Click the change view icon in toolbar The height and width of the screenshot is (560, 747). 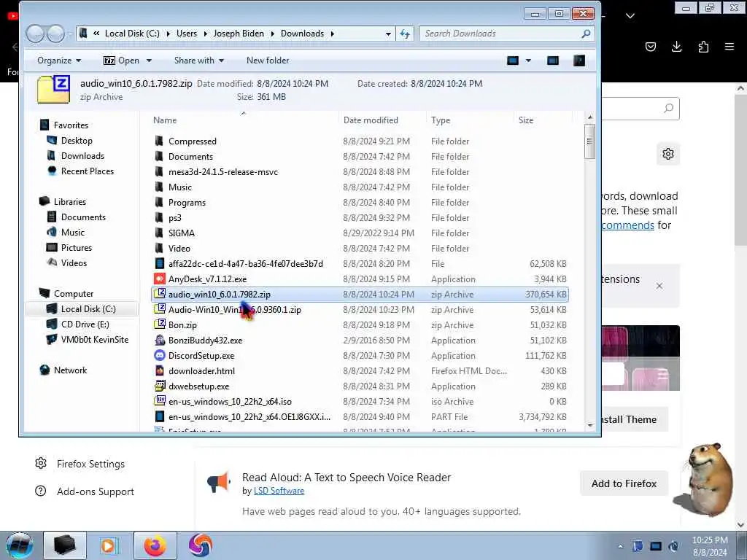pos(513,61)
